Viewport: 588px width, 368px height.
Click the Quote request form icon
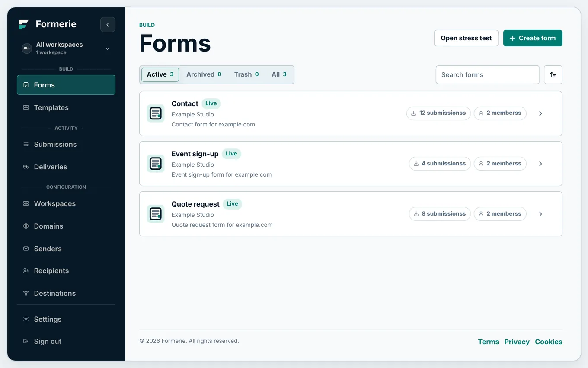pyautogui.click(x=156, y=214)
